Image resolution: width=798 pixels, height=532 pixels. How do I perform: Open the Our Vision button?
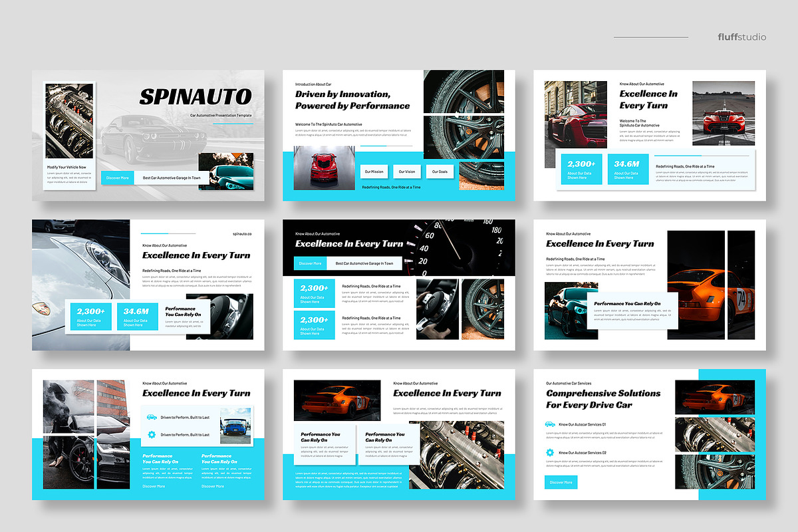point(407,172)
